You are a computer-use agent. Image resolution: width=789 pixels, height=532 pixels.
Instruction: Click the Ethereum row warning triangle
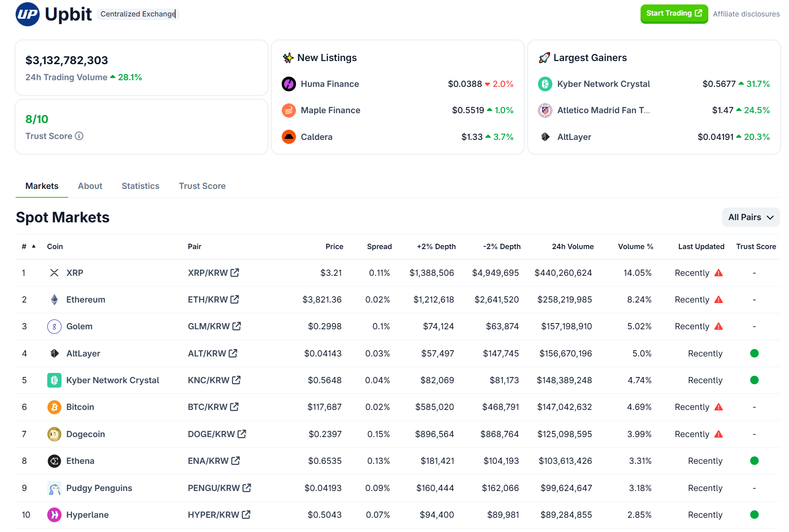(x=719, y=300)
